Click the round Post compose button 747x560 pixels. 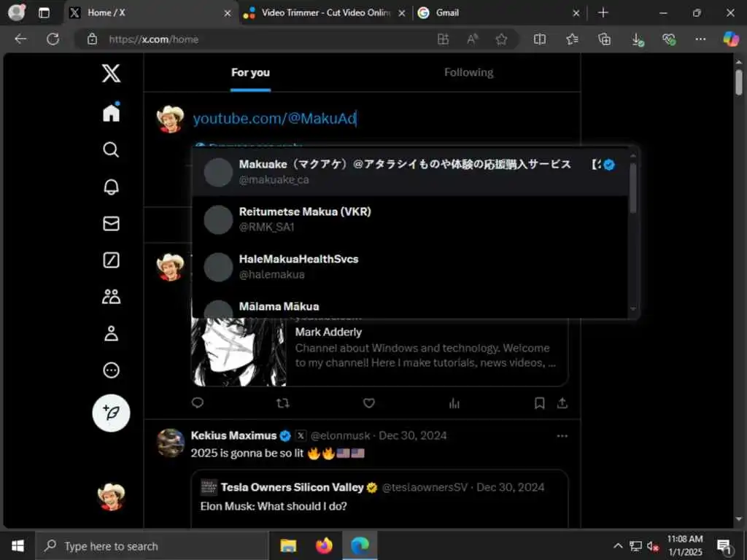(x=111, y=413)
